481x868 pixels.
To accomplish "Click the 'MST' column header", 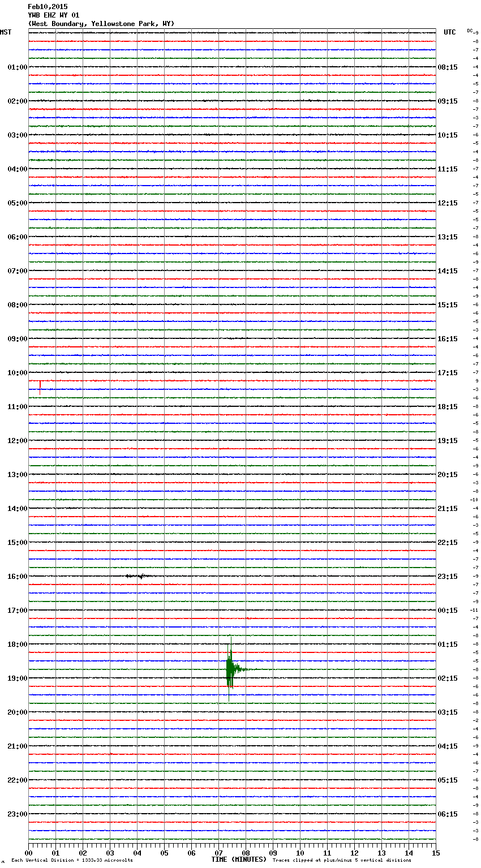I will click(6, 32).
